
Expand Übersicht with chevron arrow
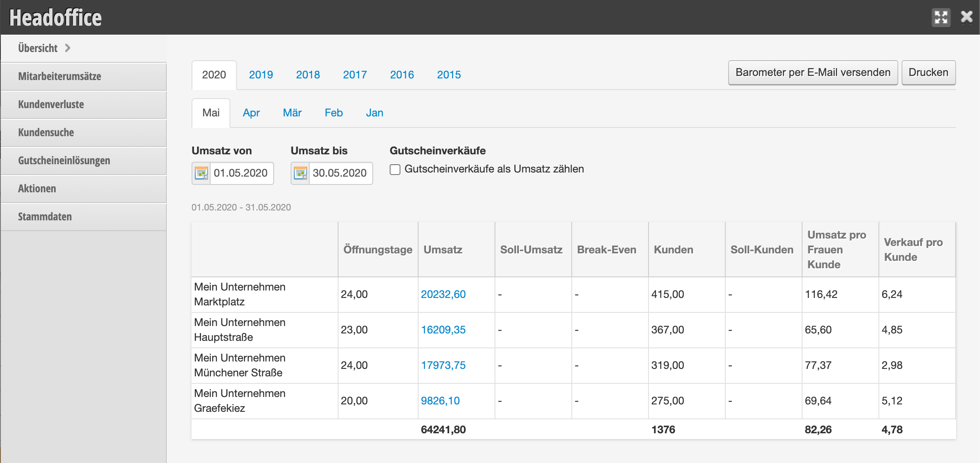(68, 48)
